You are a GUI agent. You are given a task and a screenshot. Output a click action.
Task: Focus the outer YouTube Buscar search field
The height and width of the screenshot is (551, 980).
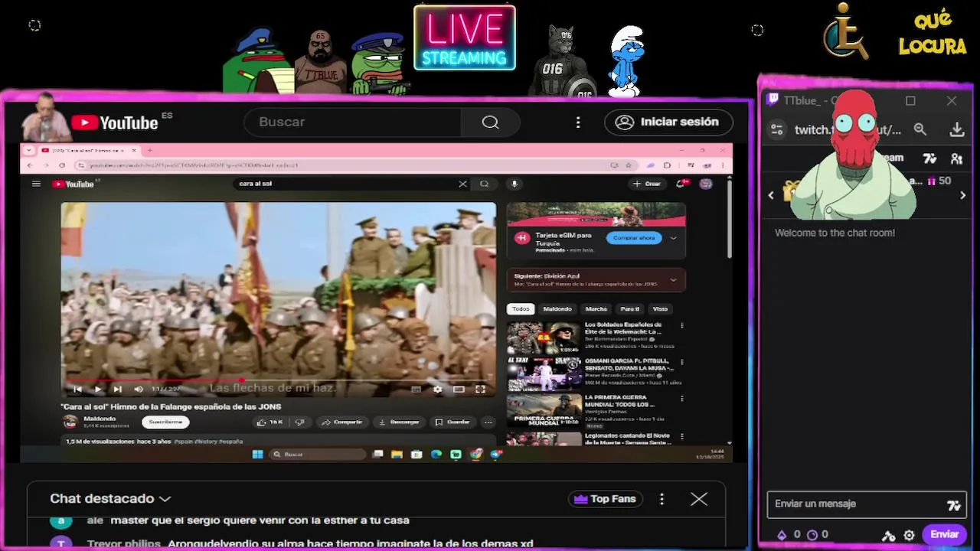pyautogui.click(x=352, y=122)
